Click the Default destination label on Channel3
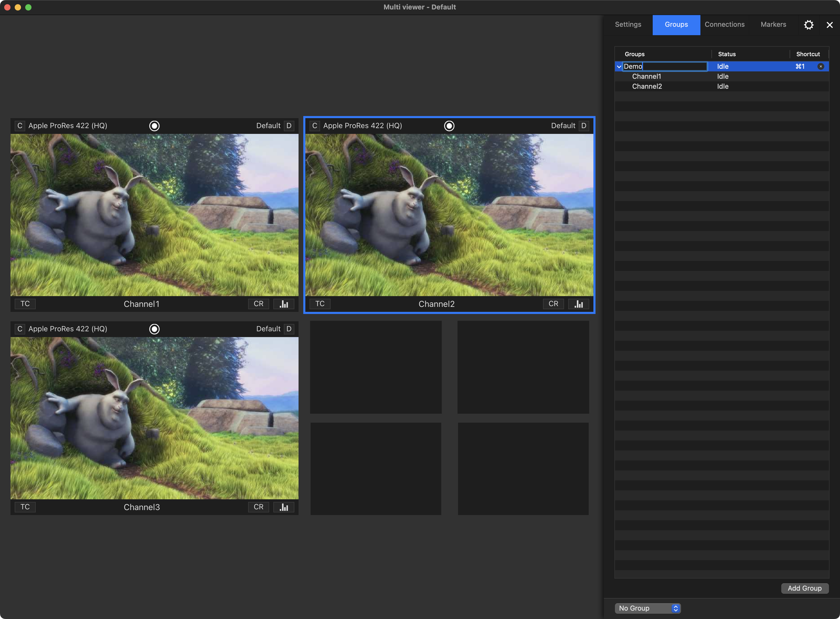The height and width of the screenshot is (619, 840). [x=268, y=329]
